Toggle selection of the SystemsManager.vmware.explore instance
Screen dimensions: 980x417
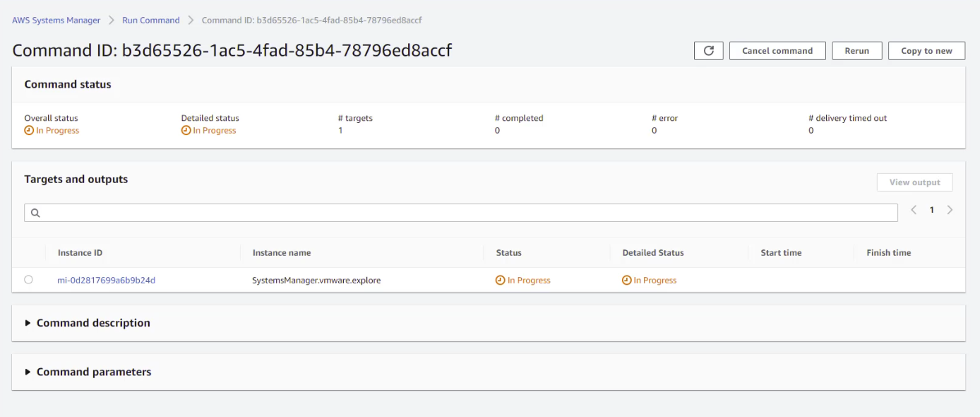[28, 280]
